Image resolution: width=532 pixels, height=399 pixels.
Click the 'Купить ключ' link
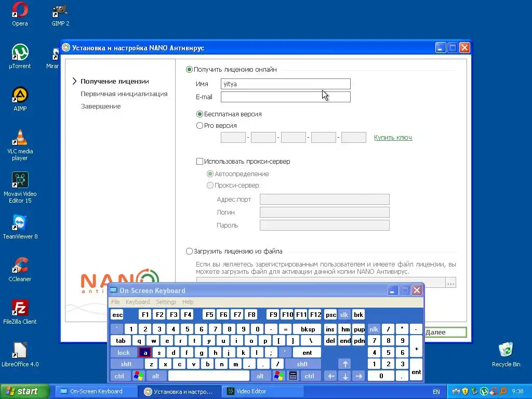pyautogui.click(x=393, y=137)
